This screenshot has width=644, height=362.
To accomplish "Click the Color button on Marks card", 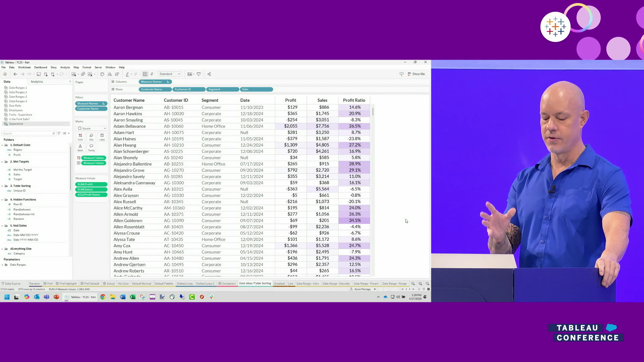I will [80, 136].
